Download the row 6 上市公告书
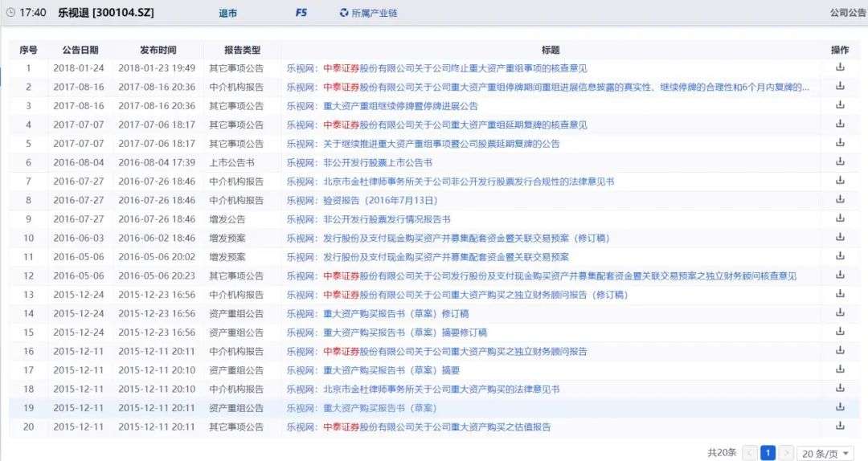 pyautogui.click(x=840, y=161)
